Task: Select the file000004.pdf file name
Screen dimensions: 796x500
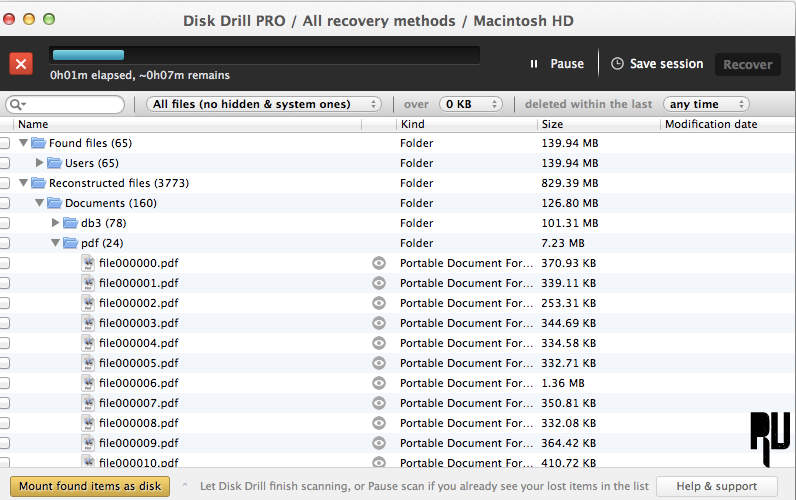Action: tap(139, 343)
